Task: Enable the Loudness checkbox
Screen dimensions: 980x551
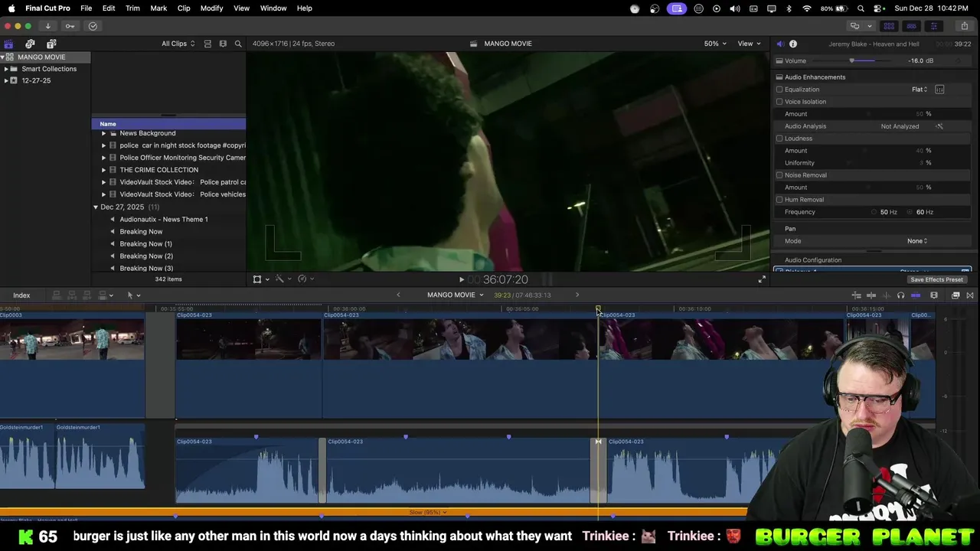Action: (x=779, y=139)
